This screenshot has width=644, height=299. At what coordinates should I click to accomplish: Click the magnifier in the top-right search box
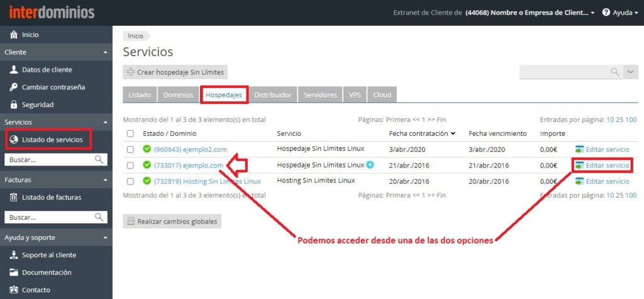(615, 72)
